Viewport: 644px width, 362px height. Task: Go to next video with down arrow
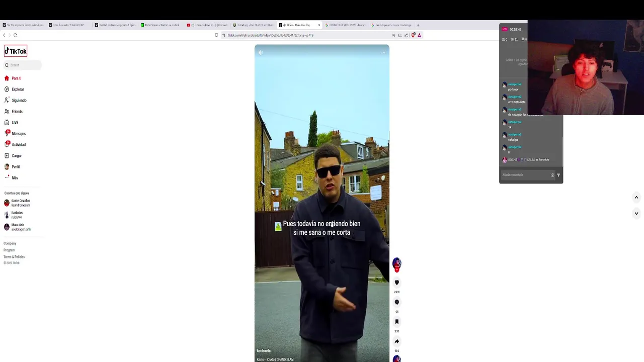point(636,214)
